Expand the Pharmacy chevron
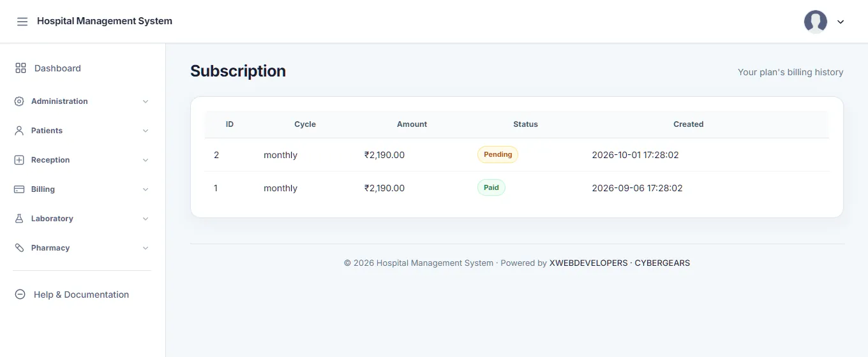Image resolution: width=868 pixels, height=357 pixels. pos(146,248)
